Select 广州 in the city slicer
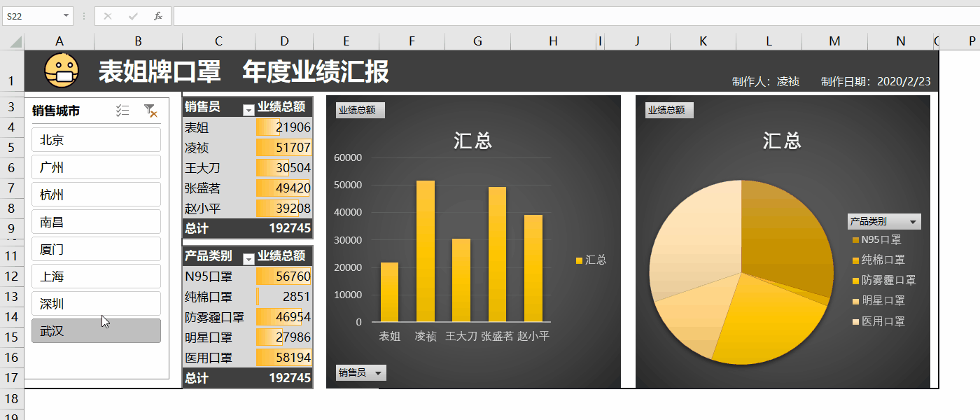Image resolution: width=980 pixels, height=420 pixels. pos(97,167)
